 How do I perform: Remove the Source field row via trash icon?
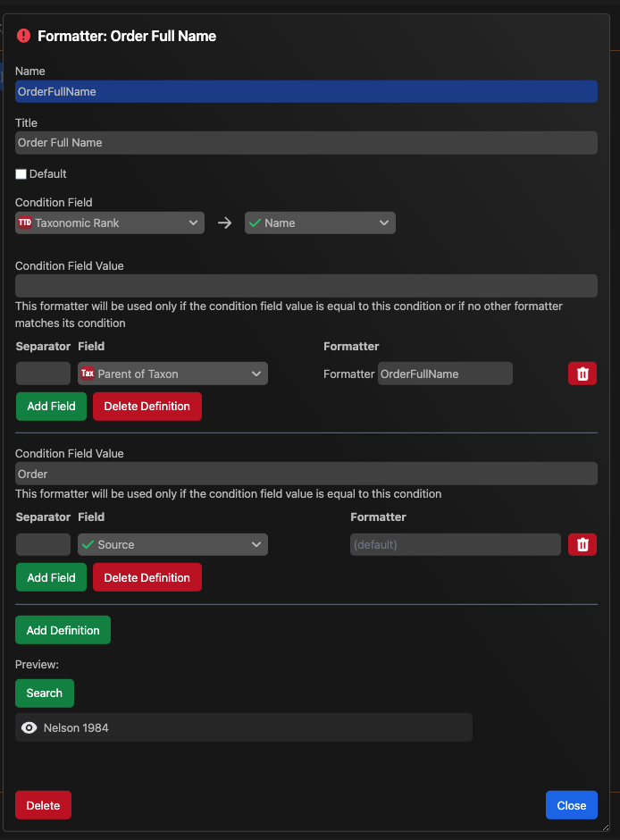582,544
